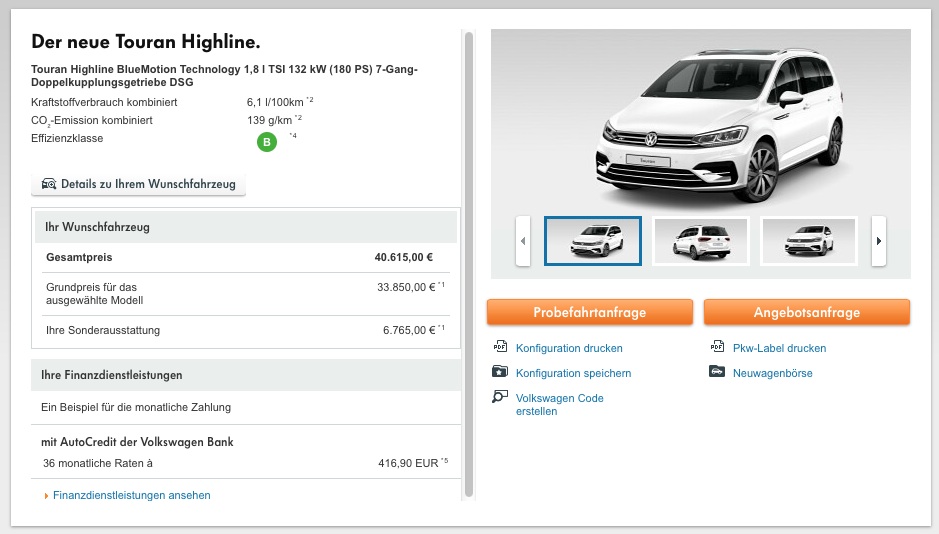Click the folder star icon beside Konfiguration speichern
Image resolution: width=939 pixels, height=534 pixels.
coord(500,372)
